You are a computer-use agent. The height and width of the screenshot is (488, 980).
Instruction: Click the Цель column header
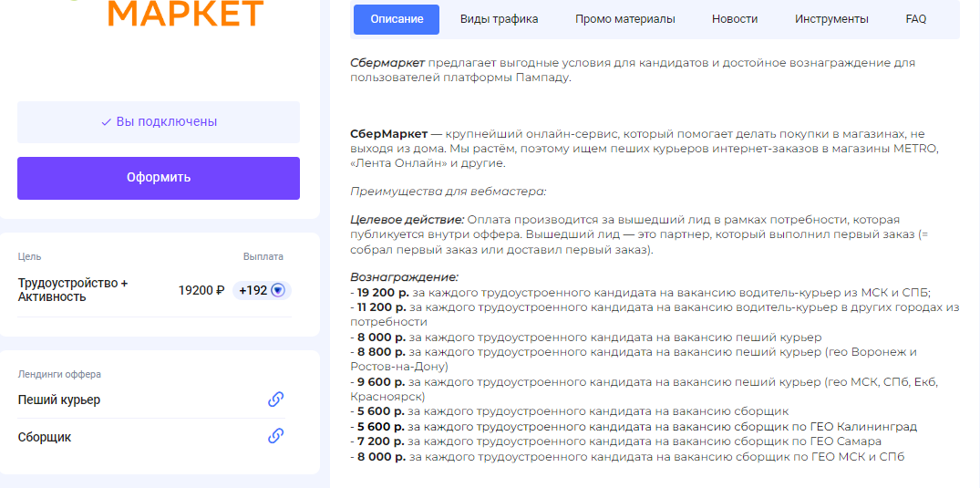tap(29, 256)
